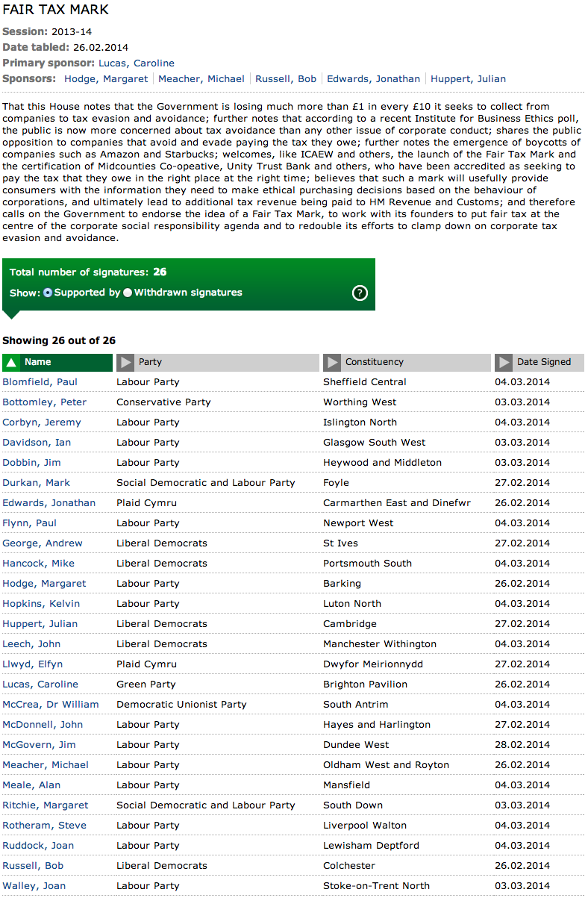
Task: Click the Name column sort arrow icon
Action: pyautogui.click(x=11, y=362)
